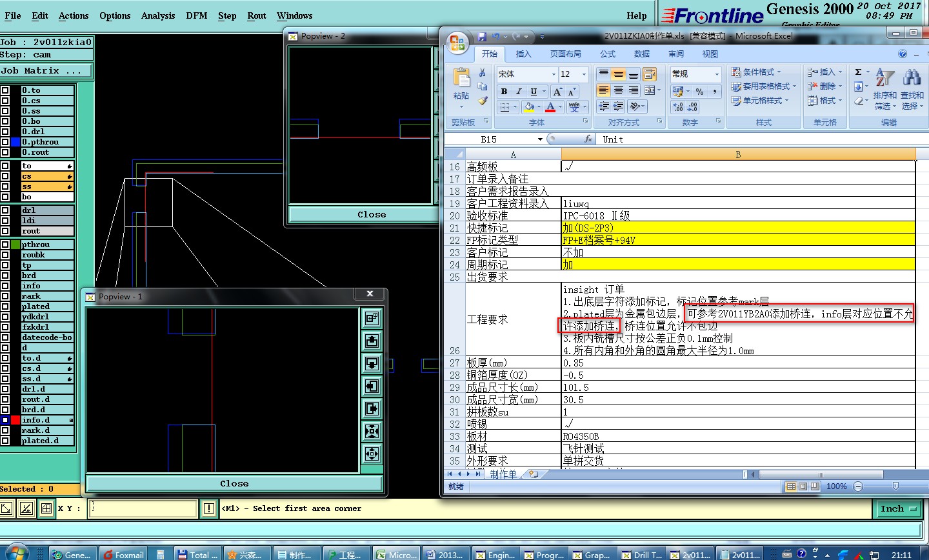
Task: Select the 制作单 sheet tab
Action: click(503, 474)
